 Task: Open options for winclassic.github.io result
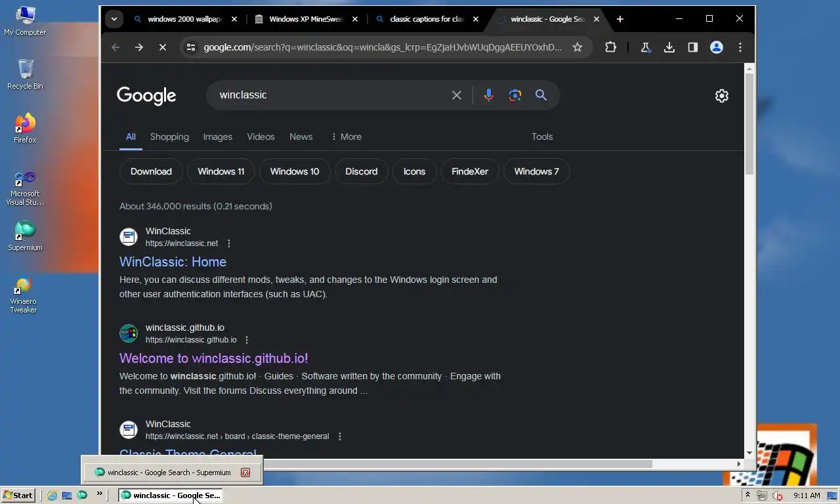click(247, 340)
